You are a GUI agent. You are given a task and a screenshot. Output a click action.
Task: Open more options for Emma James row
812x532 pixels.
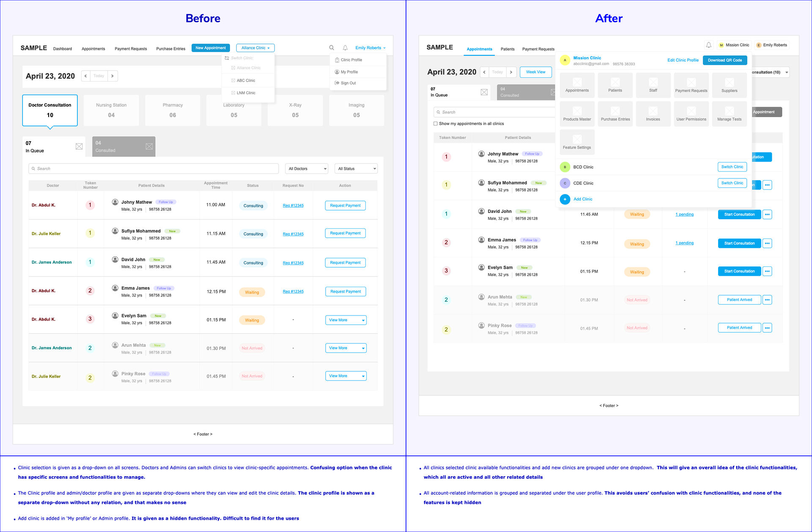[767, 243]
